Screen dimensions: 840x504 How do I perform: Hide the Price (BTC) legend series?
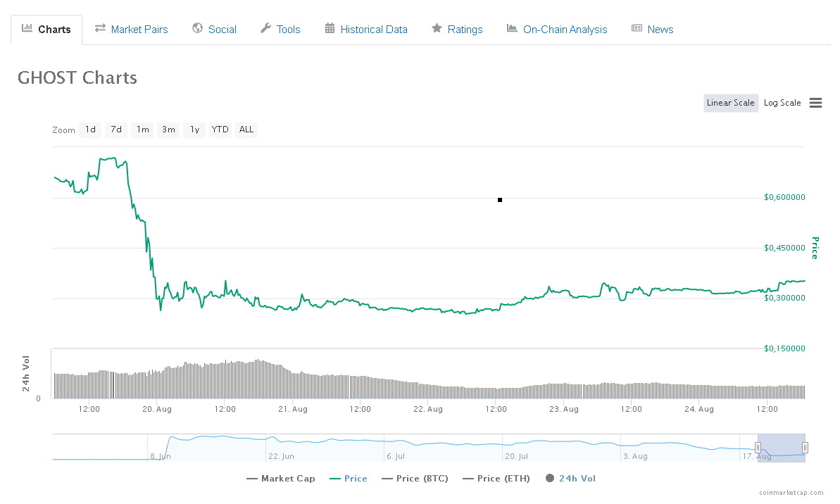tap(415, 479)
